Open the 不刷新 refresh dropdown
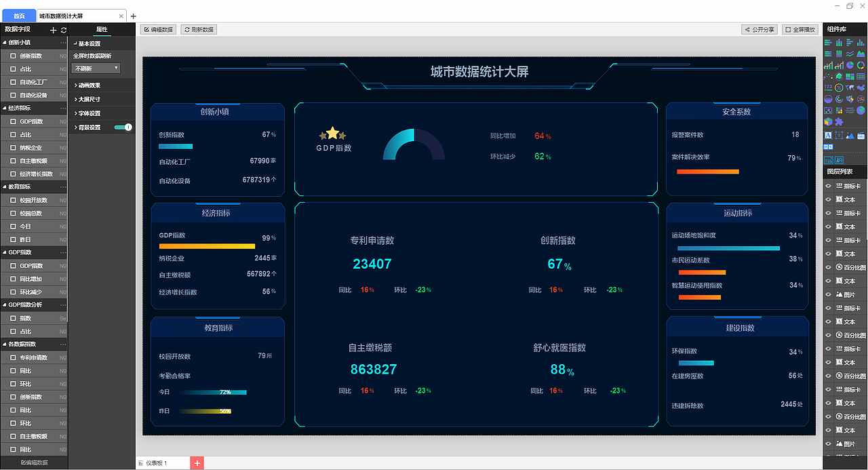 click(x=96, y=68)
